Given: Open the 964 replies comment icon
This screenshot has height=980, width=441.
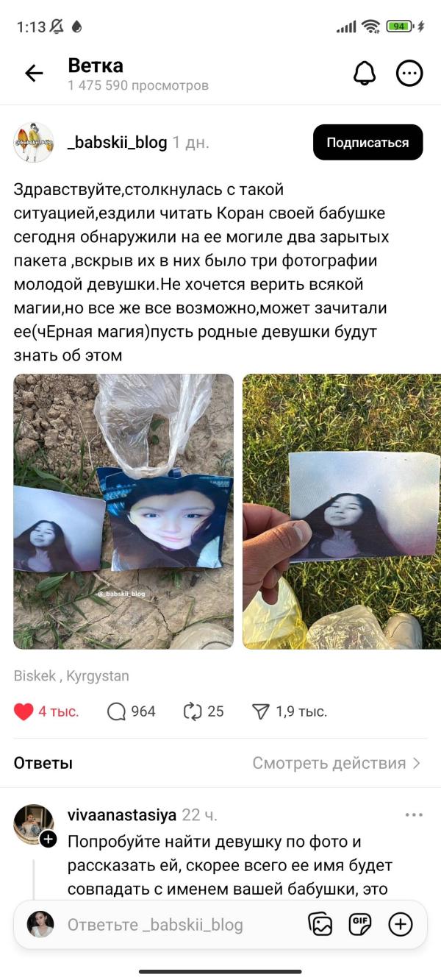Looking at the screenshot, I should (116, 711).
